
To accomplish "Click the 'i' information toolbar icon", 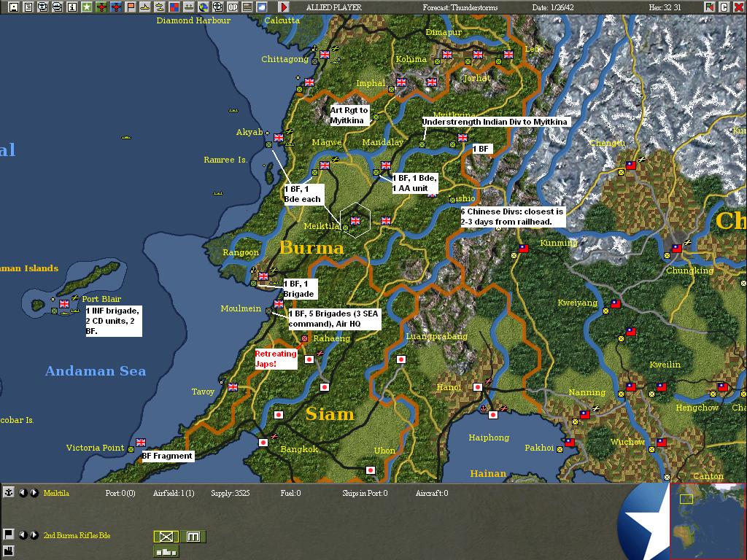I will [72, 7].
